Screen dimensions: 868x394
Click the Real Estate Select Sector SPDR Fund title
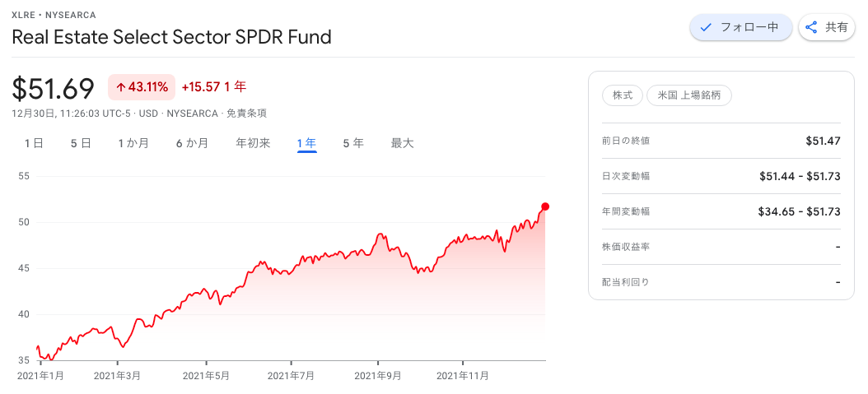(x=171, y=37)
